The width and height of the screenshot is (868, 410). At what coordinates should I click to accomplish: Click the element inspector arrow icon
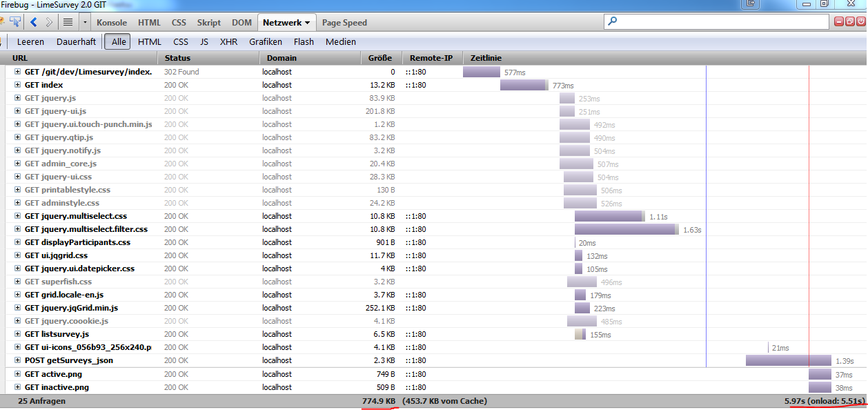(x=14, y=22)
